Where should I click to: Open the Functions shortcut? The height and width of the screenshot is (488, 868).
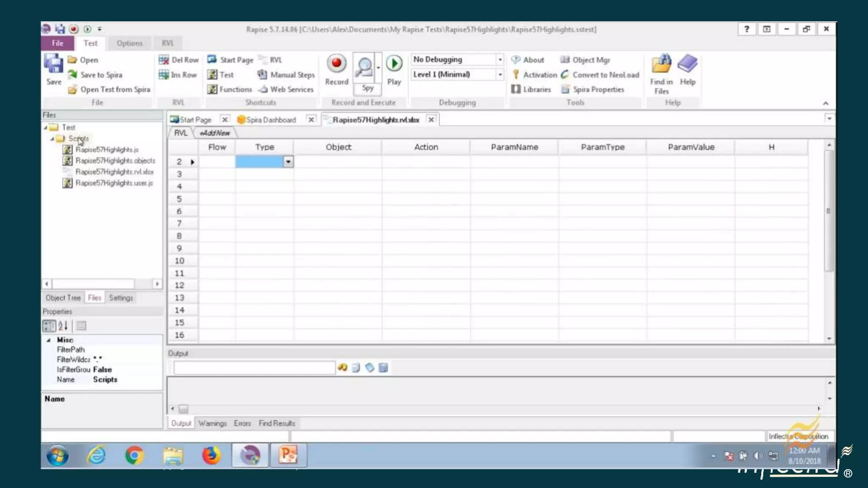230,89
